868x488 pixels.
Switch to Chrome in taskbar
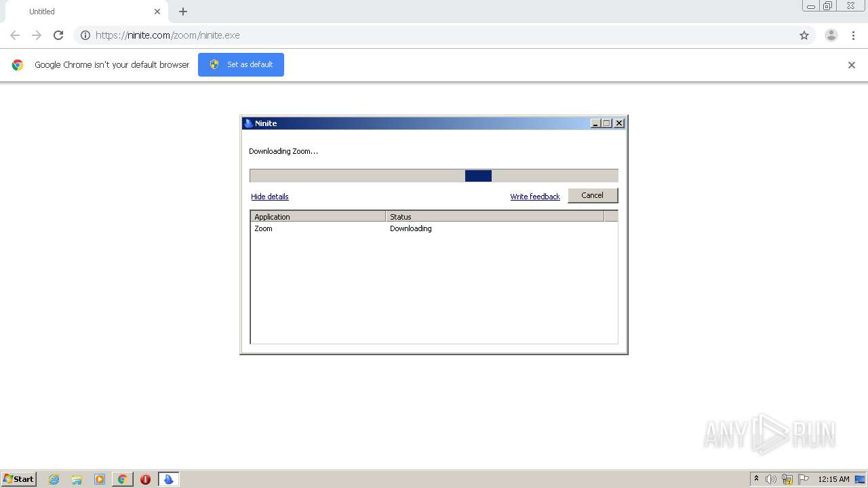(x=122, y=479)
